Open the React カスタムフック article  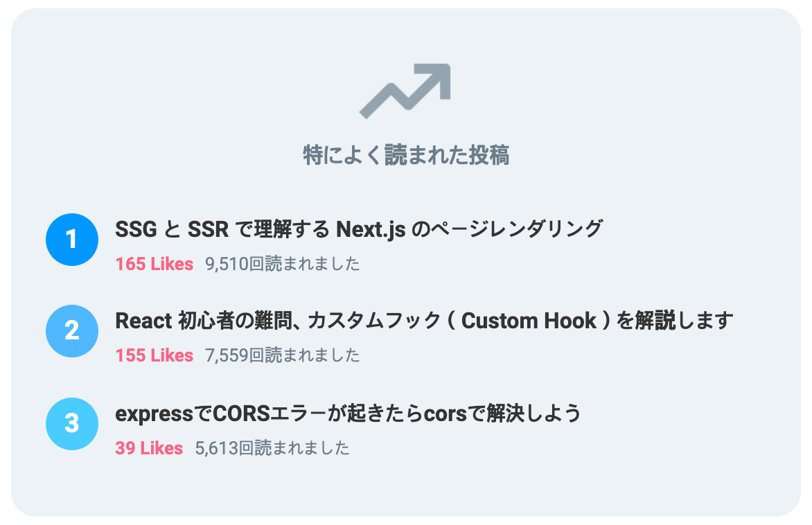click(x=424, y=321)
